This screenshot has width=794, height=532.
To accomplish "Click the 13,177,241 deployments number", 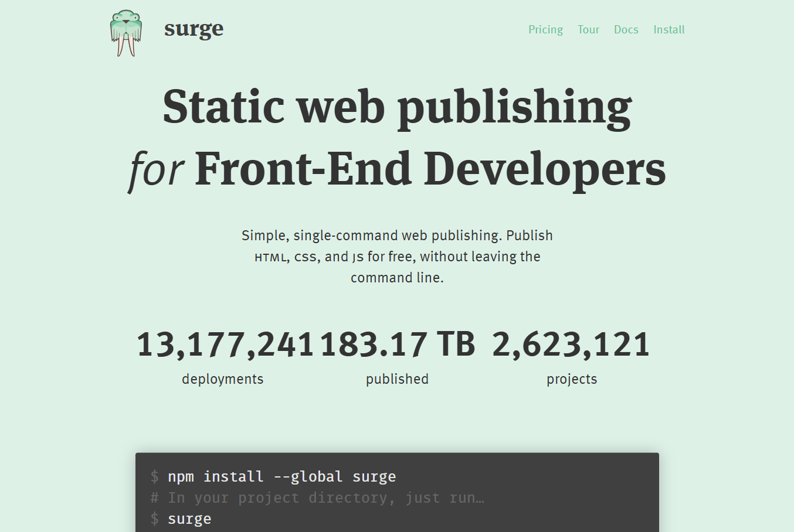I will point(225,344).
